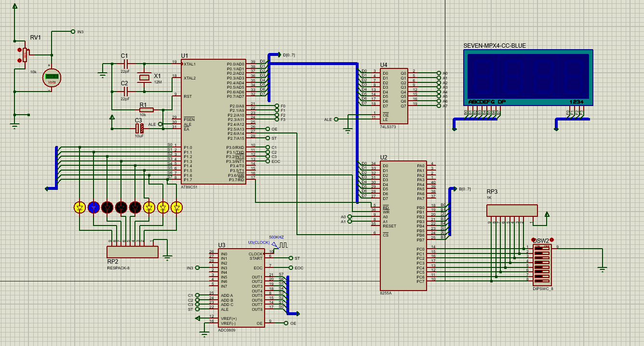Click the EOC terminal at U1 P3.3/INT1
Screen dimensions: 644x346
click(x=267, y=161)
